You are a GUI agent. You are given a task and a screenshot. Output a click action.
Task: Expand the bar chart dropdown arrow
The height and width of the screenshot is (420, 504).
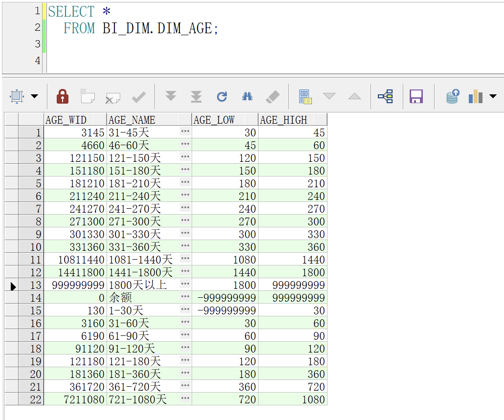click(492, 96)
